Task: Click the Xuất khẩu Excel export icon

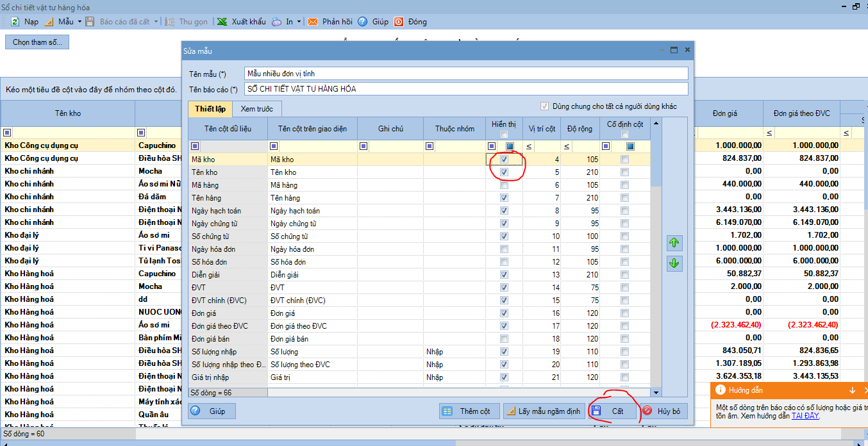Action: (222, 22)
